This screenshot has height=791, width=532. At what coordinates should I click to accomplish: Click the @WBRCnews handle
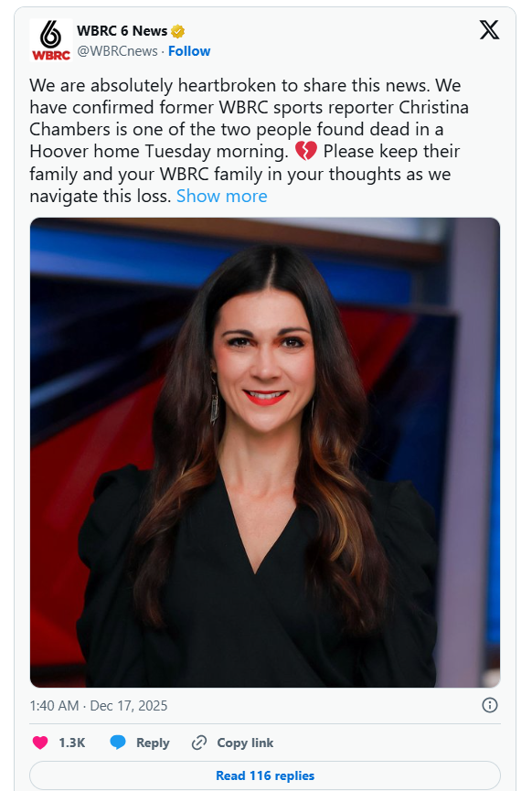point(118,51)
